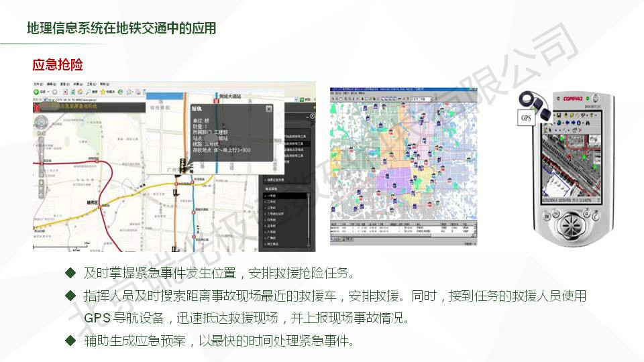Open the 文件 menu in browser

coord(36,84)
